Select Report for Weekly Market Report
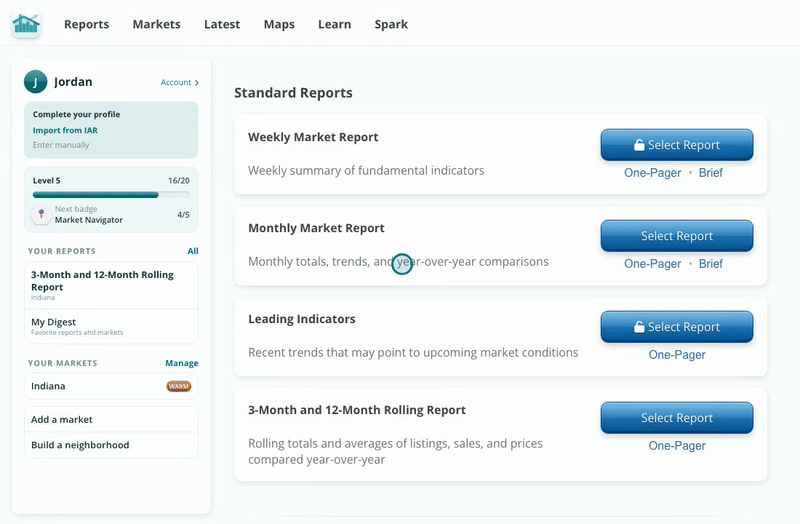 tap(677, 145)
